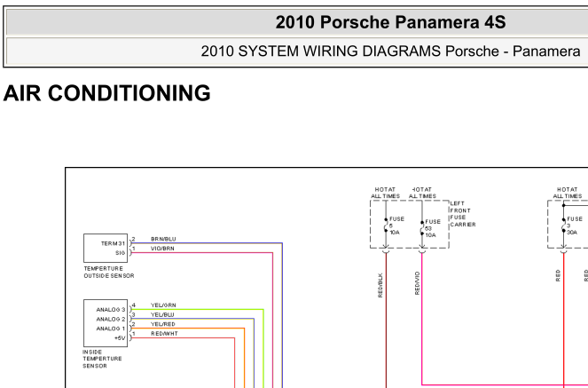Select the ANALOG 3 pin label
This screenshot has width=588, height=388.
tap(111, 310)
